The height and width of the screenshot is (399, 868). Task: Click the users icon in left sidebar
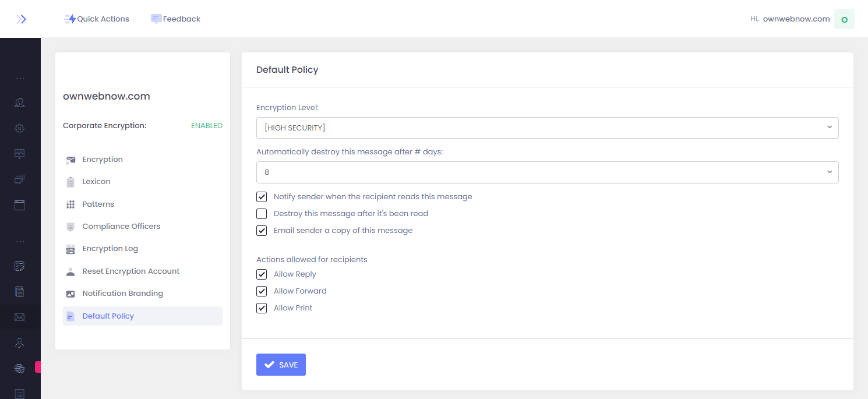coord(20,103)
